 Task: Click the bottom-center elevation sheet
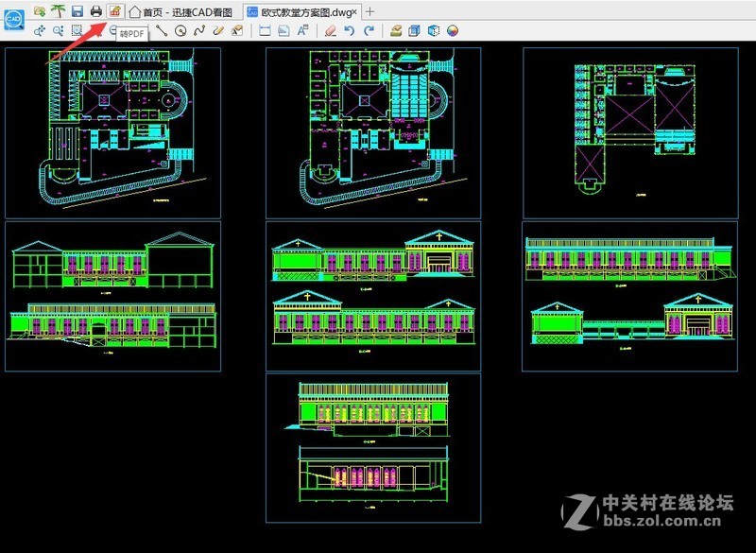[373, 448]
